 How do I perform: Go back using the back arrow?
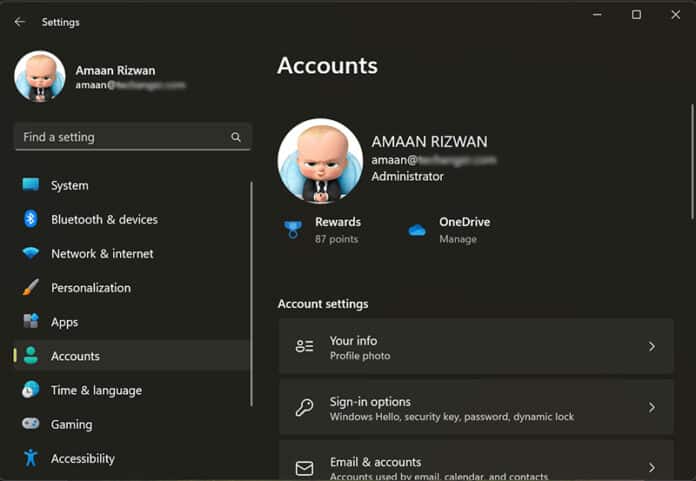pyautogui.click(x=20, y=21)
